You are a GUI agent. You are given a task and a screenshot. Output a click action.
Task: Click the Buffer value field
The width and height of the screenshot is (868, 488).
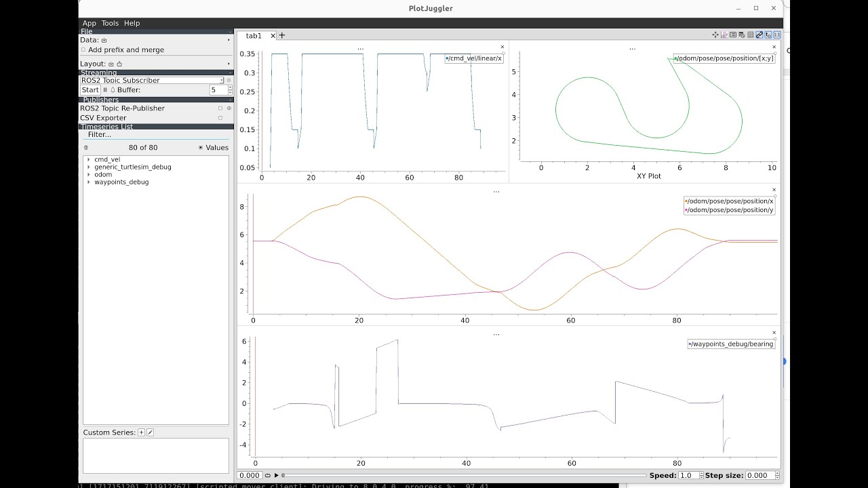pos(218,89)
